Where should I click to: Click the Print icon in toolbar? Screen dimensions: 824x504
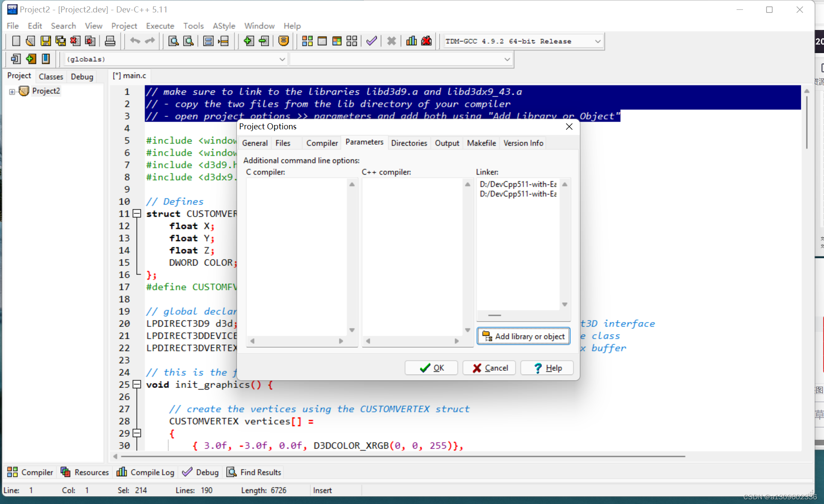click(x=110, y=41)
